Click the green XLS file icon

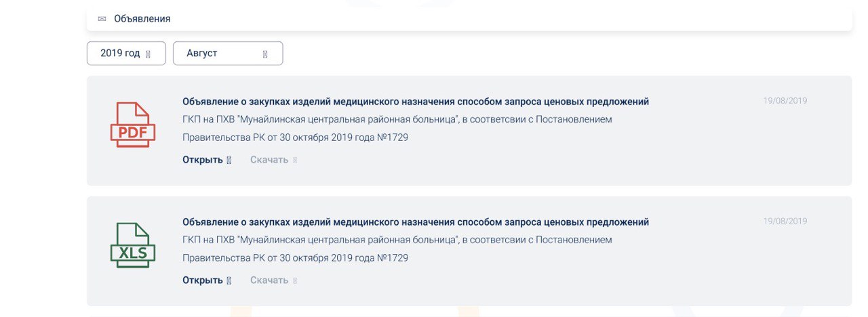click(x=133, y=245)
